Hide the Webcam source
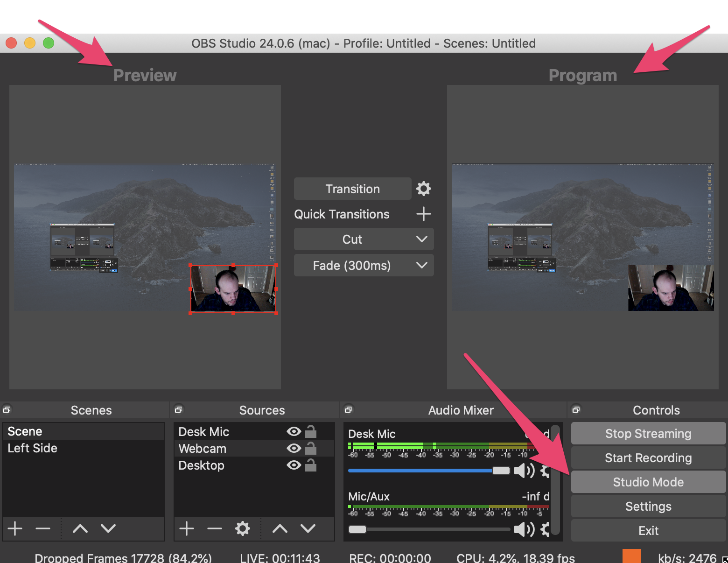Screen dimensions: 728x563 point(294,448)
